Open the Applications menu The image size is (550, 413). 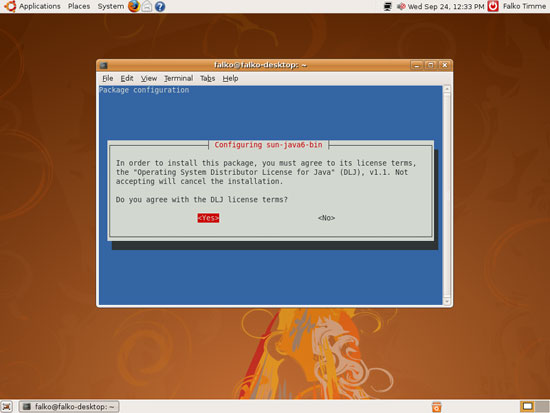(x=40, y=6)
